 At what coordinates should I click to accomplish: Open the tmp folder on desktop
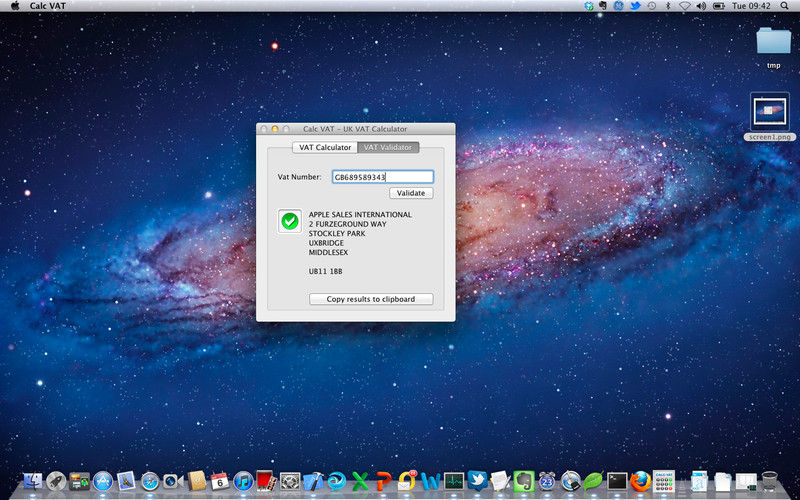[x=773, y=42]
